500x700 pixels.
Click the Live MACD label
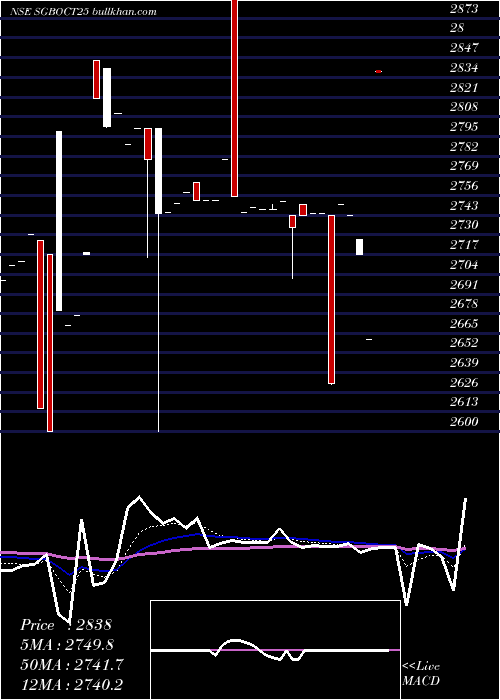pyautogui.click(x=421, y=674)
